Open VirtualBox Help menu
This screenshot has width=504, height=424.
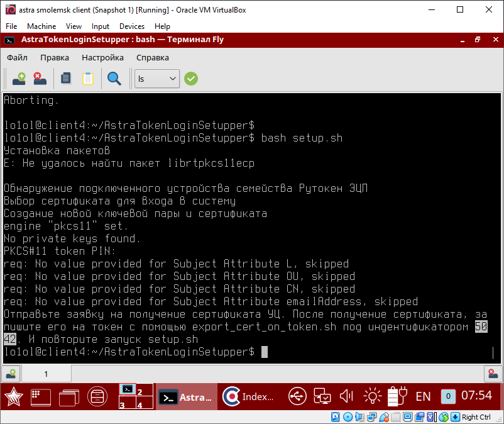click(x=162, y=26)
